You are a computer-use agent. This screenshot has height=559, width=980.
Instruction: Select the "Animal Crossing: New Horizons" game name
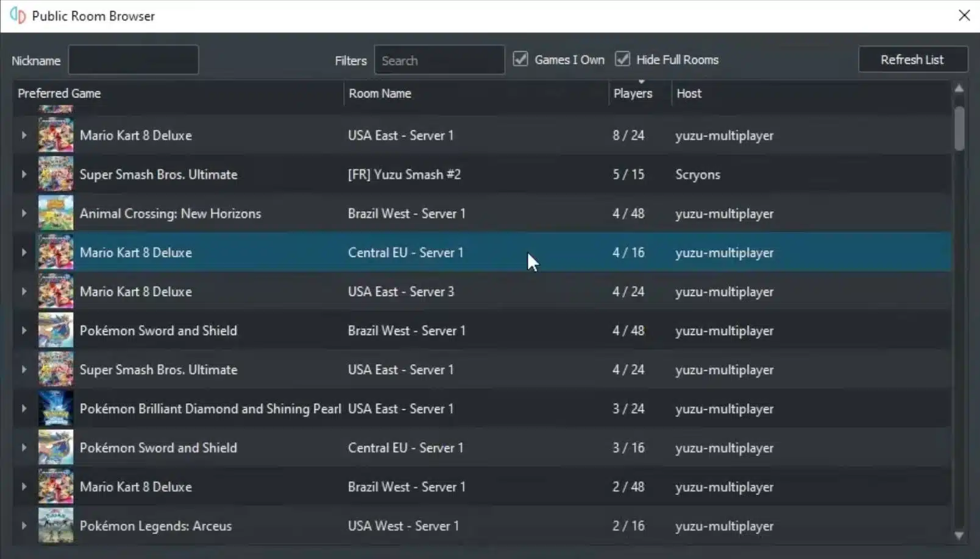tap(170, 214)
